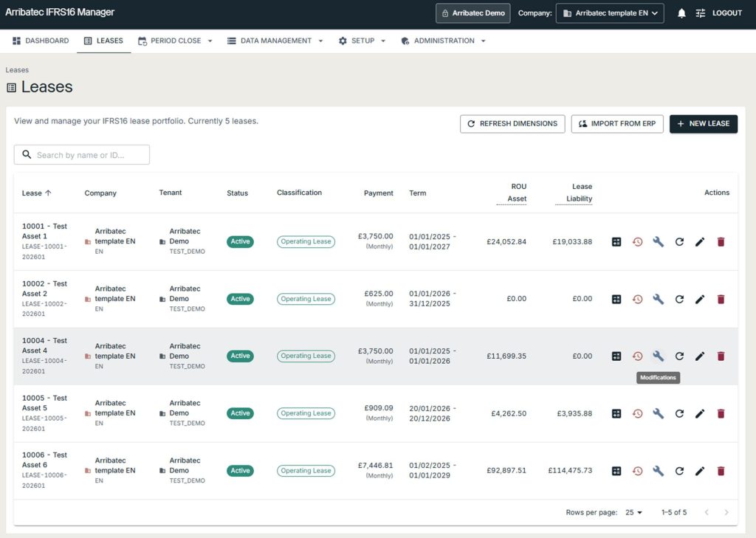Screen dimensions: 756x538
Task: Click the Logout button
Action: click(x=727, y=13)
